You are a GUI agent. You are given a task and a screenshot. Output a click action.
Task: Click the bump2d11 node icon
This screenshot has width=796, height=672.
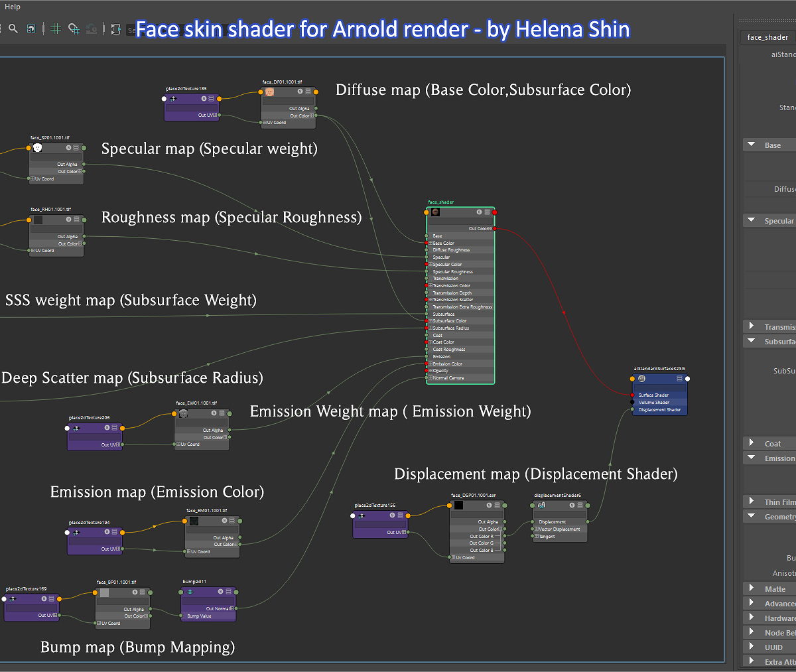point(190,592)
